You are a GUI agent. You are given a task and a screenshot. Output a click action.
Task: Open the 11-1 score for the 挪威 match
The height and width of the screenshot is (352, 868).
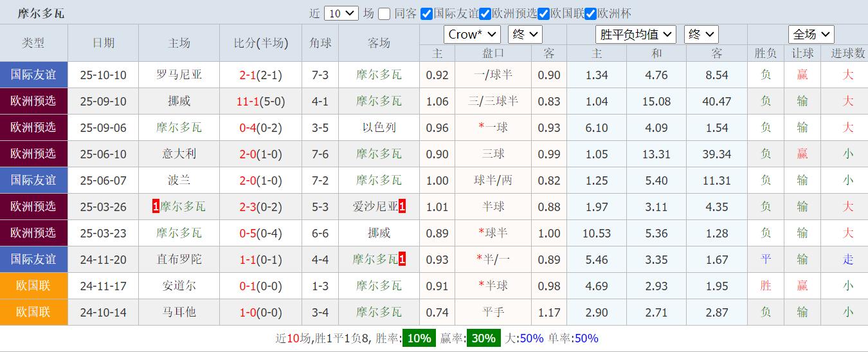click(248, 101)
